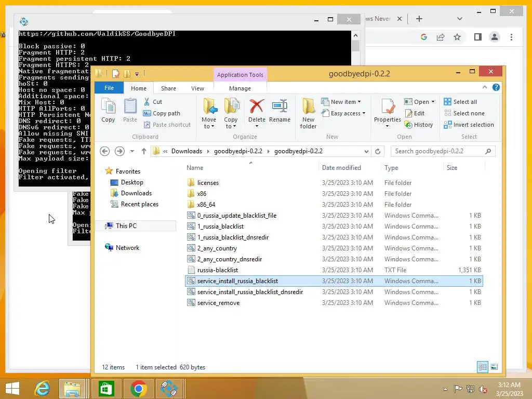The height and width of the screenshot is (399, 532).
Task: Click the Rename icon
Action: click(x=280, y=107)
